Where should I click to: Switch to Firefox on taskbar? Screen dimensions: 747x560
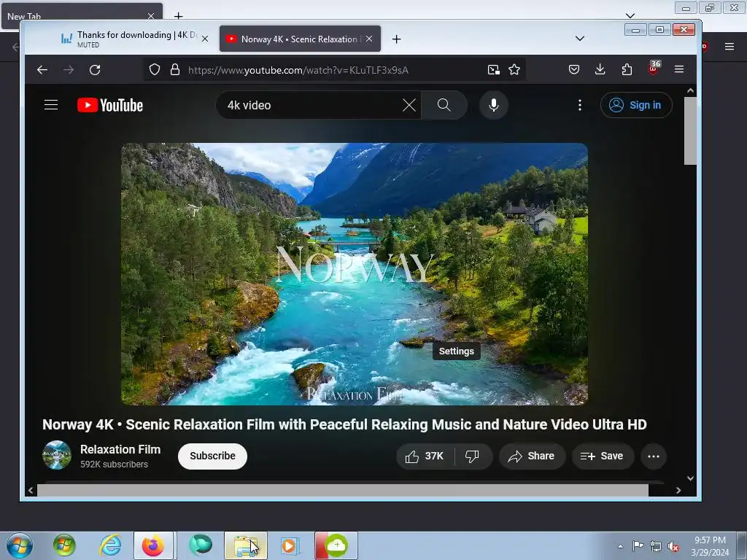(153, 545)
